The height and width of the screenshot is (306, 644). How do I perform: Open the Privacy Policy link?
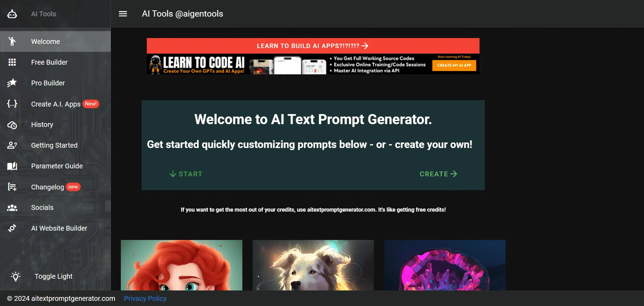click(145, 298)
